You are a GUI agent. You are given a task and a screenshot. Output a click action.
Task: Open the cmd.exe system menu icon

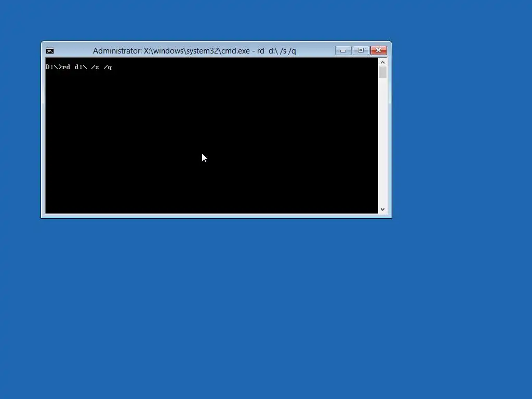50,51
